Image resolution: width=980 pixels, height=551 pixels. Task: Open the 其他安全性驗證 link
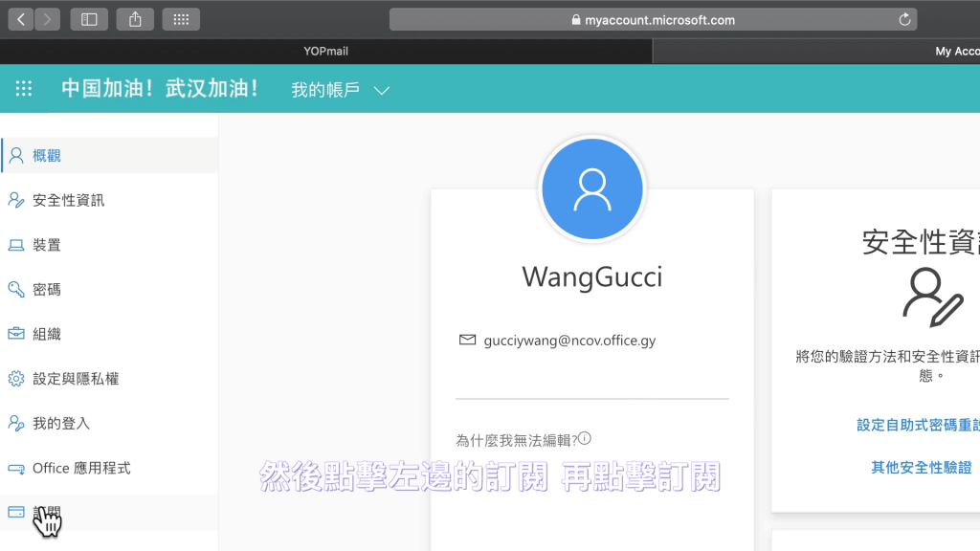coord(922,467)
